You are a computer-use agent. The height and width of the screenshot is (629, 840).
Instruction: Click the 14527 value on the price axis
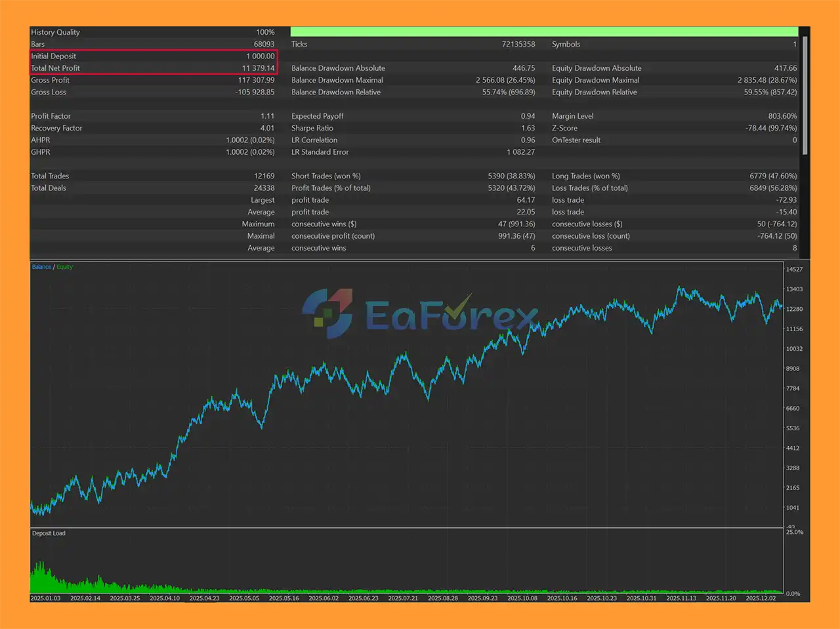[x=794, y=270]
